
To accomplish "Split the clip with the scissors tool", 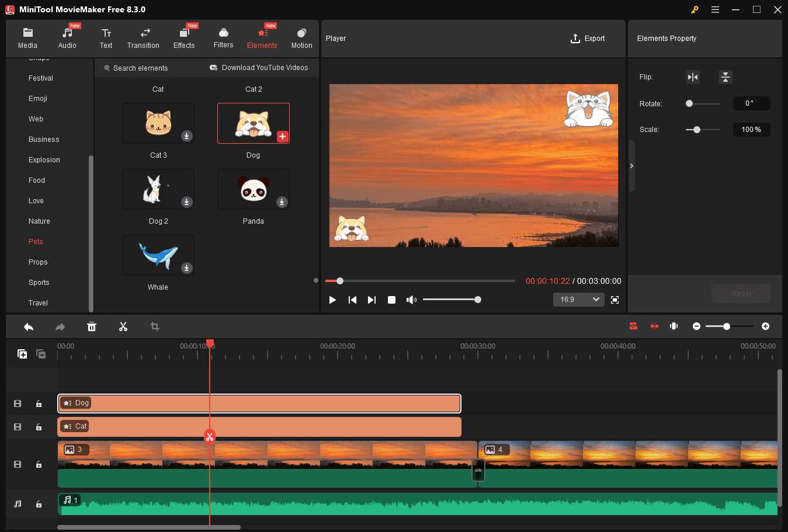I will click(123, 326).
